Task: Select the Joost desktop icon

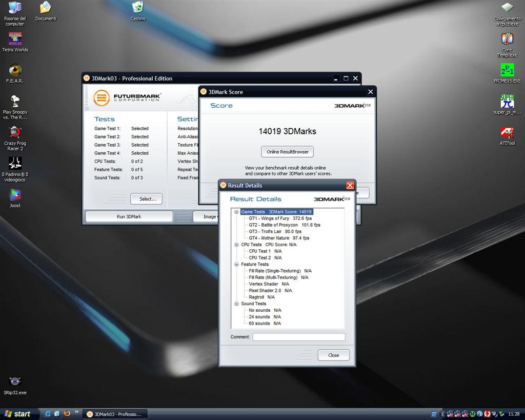Action: tap(15, 198)
